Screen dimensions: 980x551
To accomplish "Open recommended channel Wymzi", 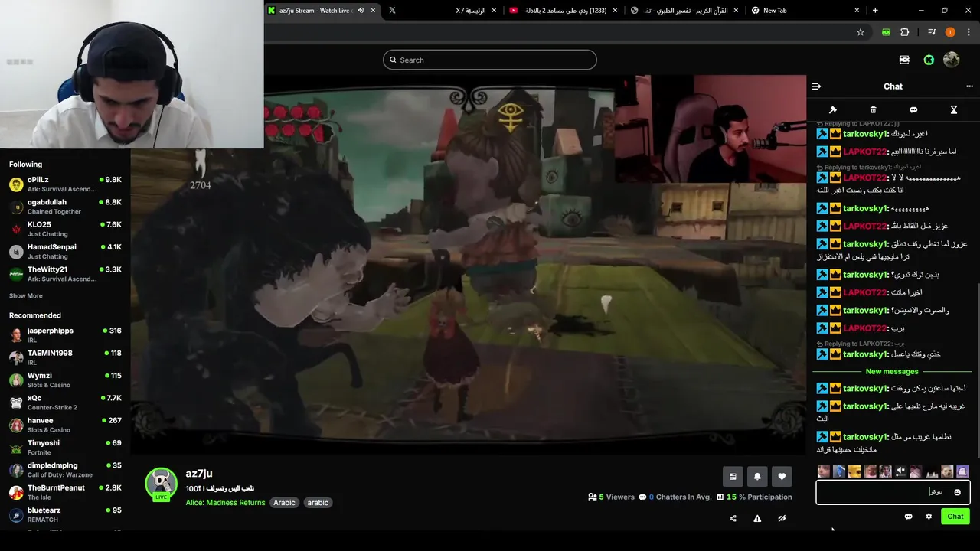I will pyautogui.click(x=65, y=380).
